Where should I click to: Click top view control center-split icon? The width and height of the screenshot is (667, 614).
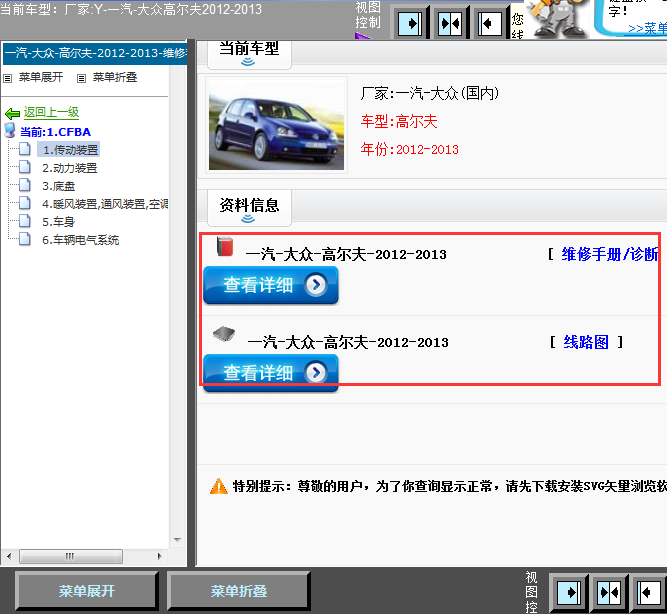point(450,23)
